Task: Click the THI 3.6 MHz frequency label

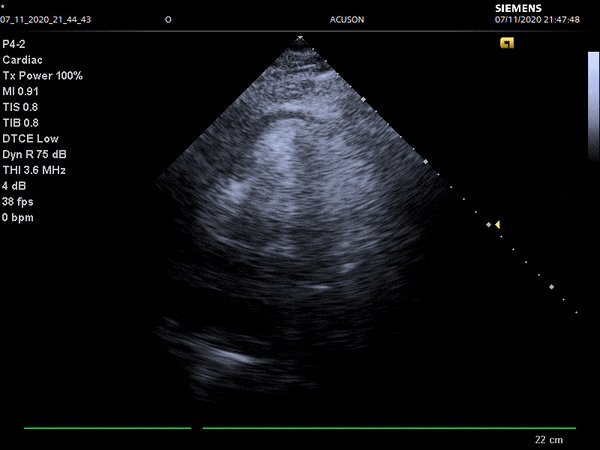Action: [x=34, y=170]
